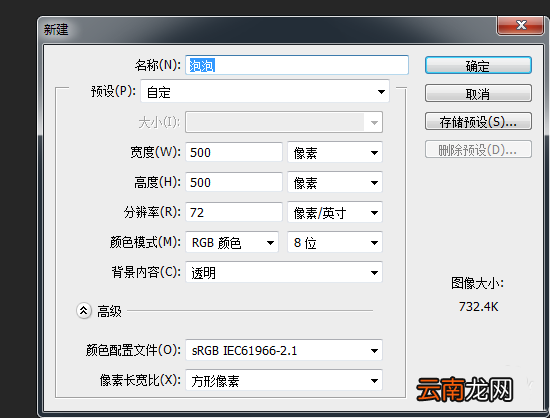550x418 pixels.
Task: Click the 分辨率 resolution input field
Action: (234, 212)
